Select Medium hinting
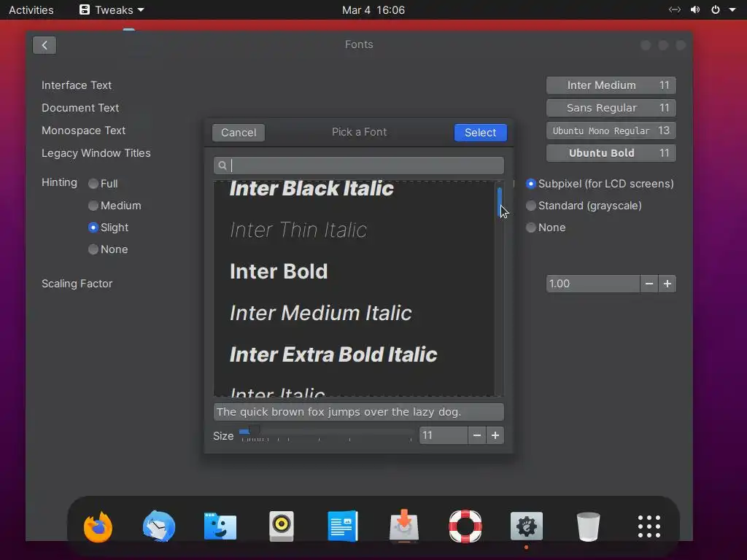This screenshot has height=560, width=747. point(115,206)
